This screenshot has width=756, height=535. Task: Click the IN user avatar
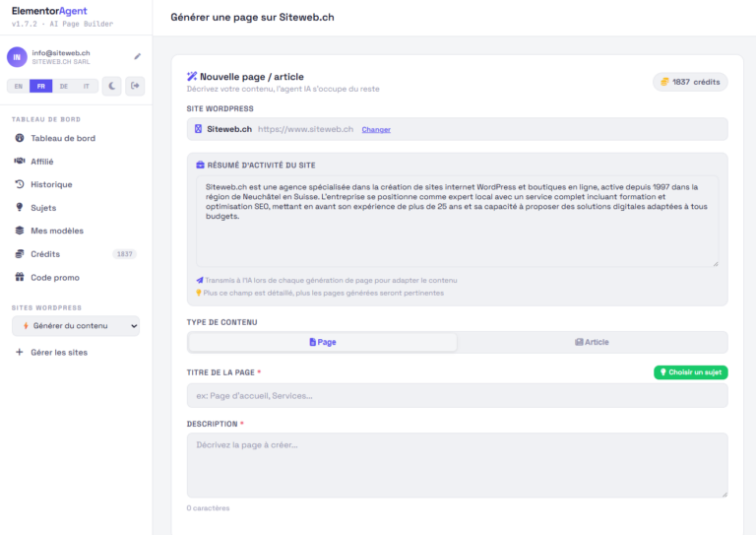click(17, 57)
